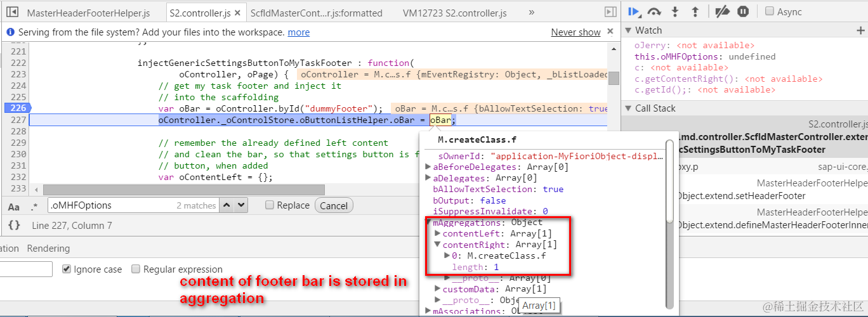Step into next function call

click(x=675, y=11)
